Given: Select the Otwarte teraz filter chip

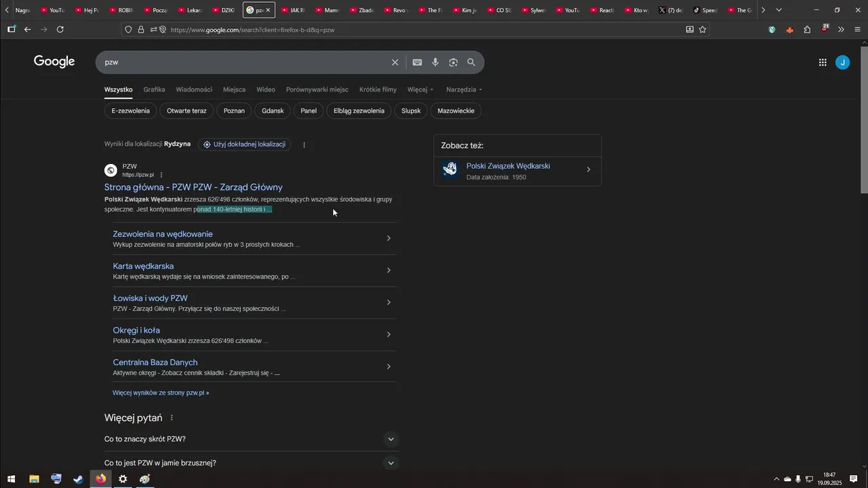Looking at the screenshot, I should [186, 111].
